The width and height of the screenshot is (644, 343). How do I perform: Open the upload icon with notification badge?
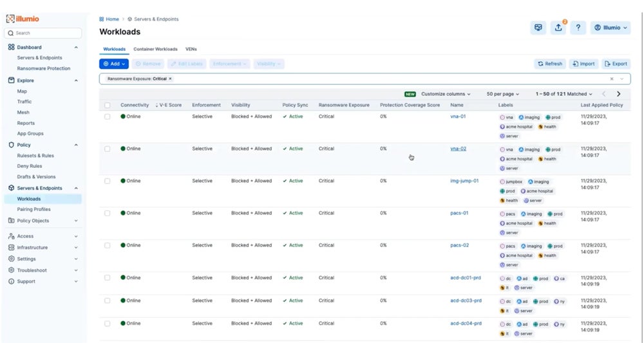click(x=558, y=28)
